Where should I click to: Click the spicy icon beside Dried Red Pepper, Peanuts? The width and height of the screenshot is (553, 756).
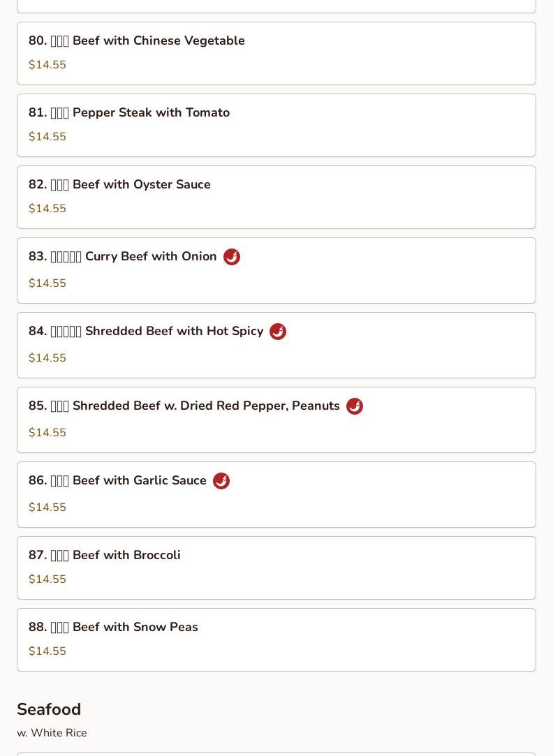355,406
